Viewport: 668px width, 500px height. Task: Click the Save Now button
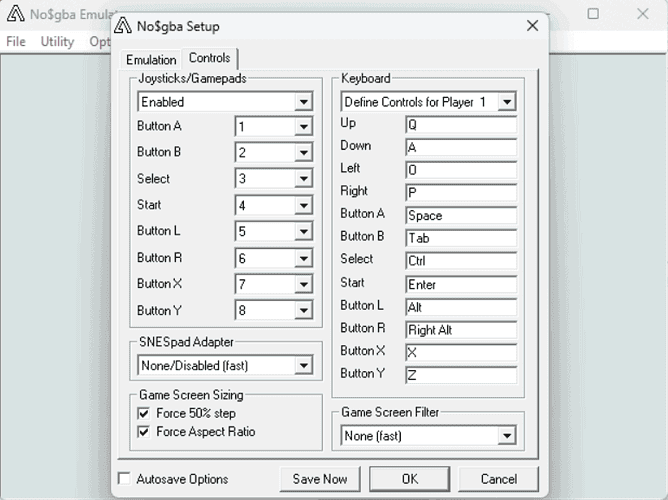click(320, 479)
